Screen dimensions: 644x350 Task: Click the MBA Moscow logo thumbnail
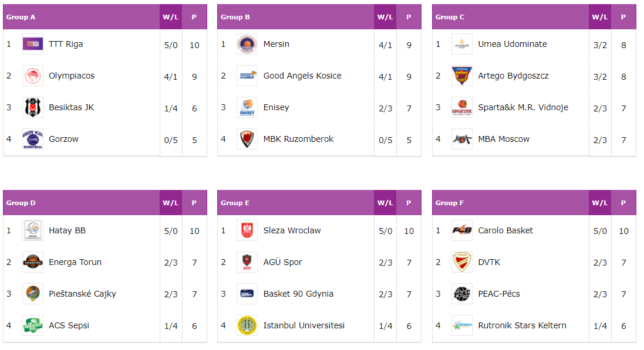[462, 139]
